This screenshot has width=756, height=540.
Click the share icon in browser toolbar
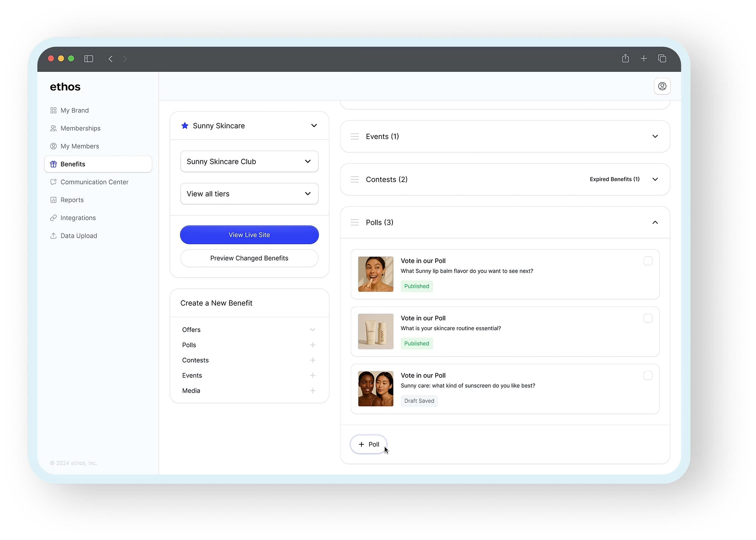(x=625, y=59)
